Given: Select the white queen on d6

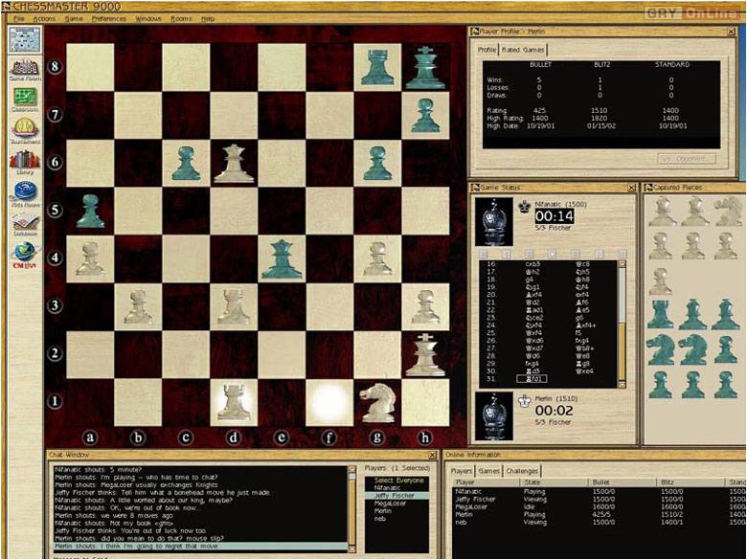Looking at the screenshot, I should point(234,164).
